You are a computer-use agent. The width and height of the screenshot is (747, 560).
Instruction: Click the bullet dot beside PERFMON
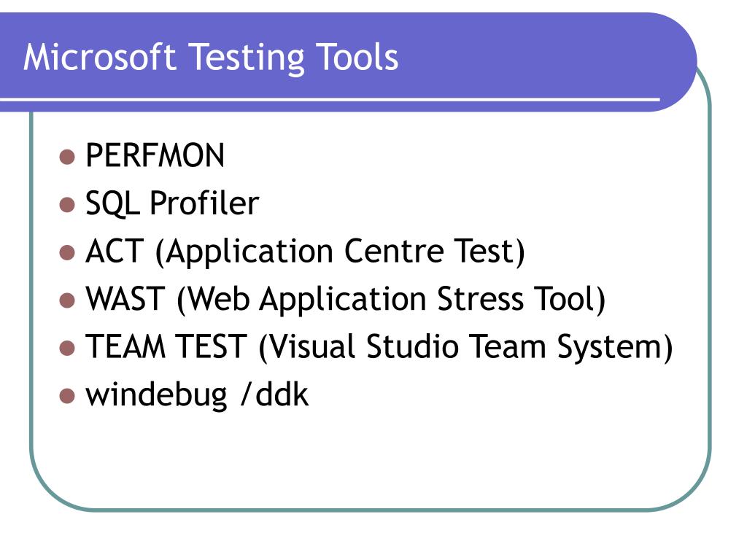pyautogui.click(x=67, y=157)
